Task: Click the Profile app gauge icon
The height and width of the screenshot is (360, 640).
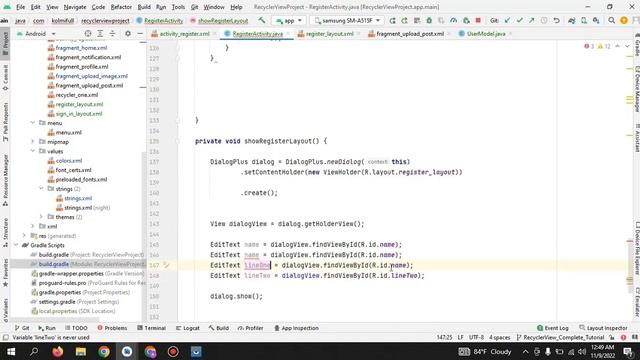Action: point(453,20)
